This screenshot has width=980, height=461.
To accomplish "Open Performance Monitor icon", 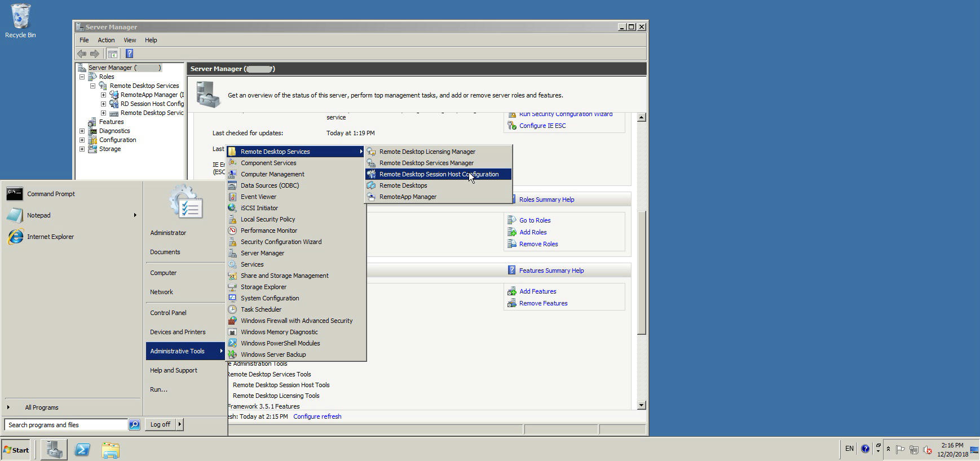I will point(232,230).
